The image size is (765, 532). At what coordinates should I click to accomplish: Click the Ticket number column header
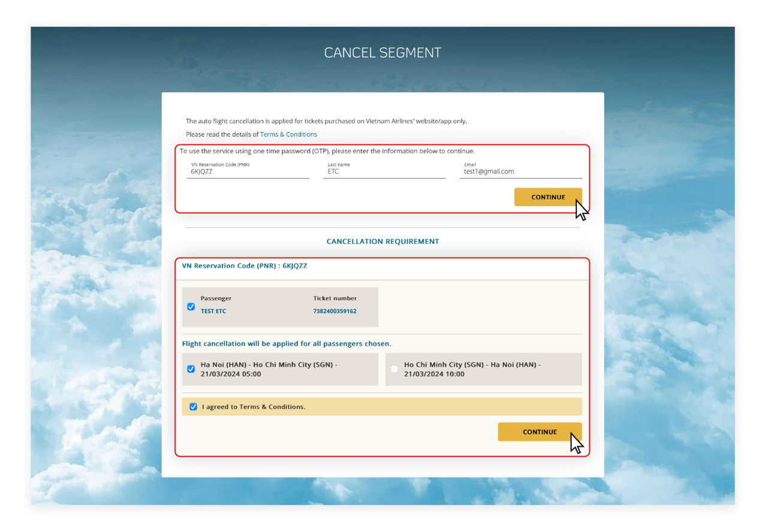click(x=335, y=298)
